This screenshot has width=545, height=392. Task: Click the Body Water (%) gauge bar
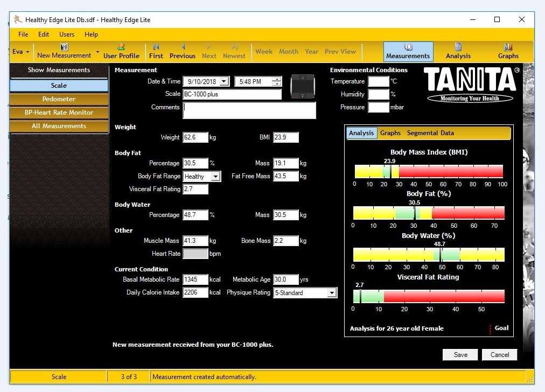coord(429,254)
